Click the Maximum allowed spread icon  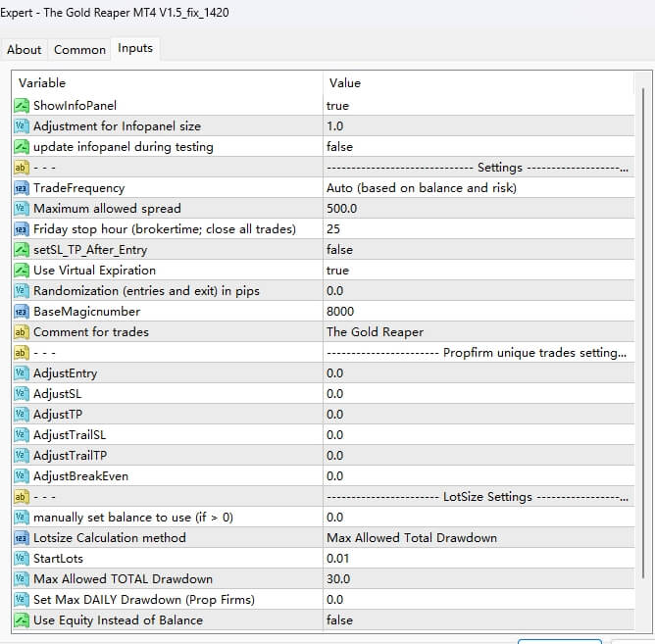22,209
